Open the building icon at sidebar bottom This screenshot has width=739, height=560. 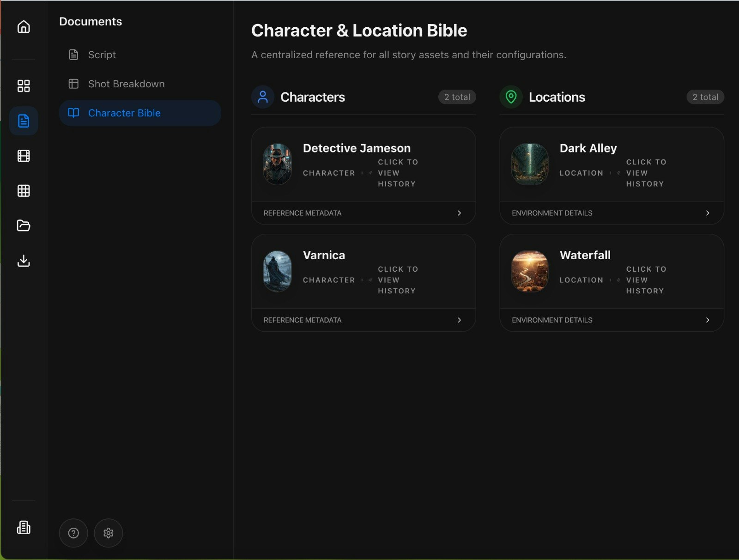(24, 527)
